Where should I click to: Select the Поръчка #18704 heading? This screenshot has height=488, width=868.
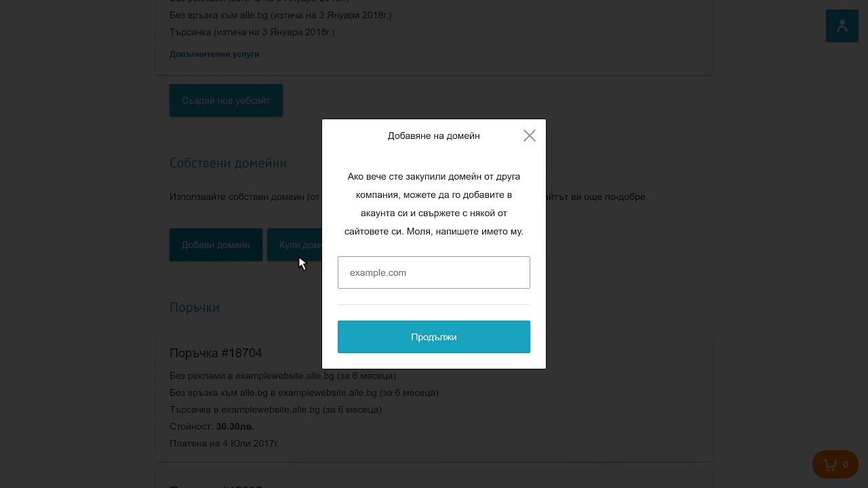point(216,353)
